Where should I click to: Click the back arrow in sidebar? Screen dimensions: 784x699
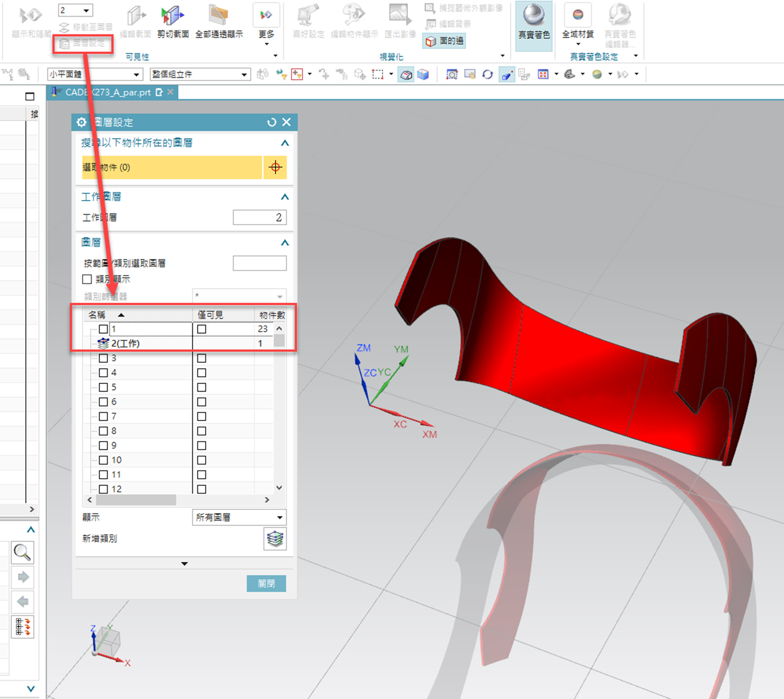click(x=23, y=601)
